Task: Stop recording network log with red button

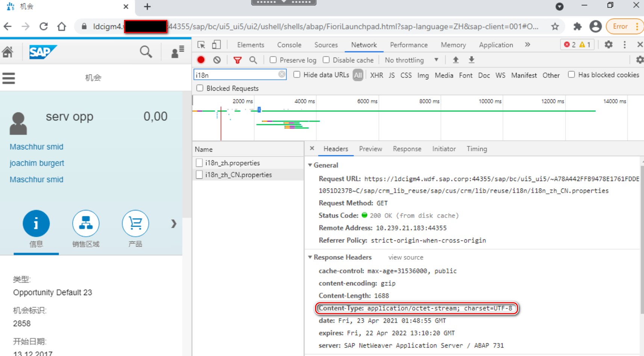Action: tap(201, 60)
